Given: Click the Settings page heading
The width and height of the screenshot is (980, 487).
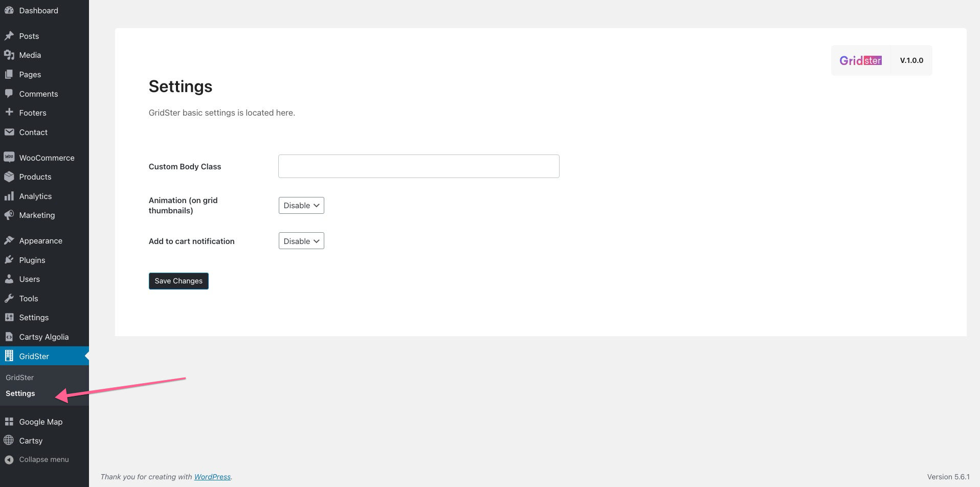Looking at the screenshot, I should point(181,86).
